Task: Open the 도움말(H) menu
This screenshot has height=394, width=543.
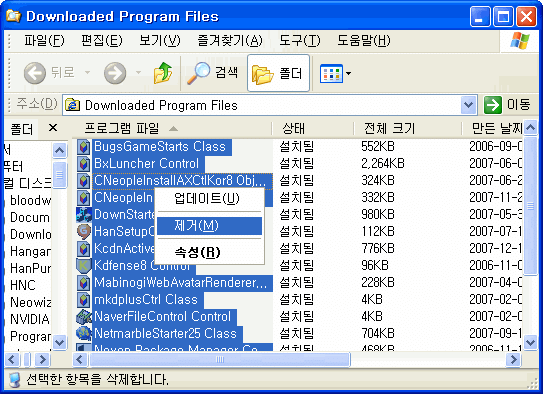Action: click(364, 41)
